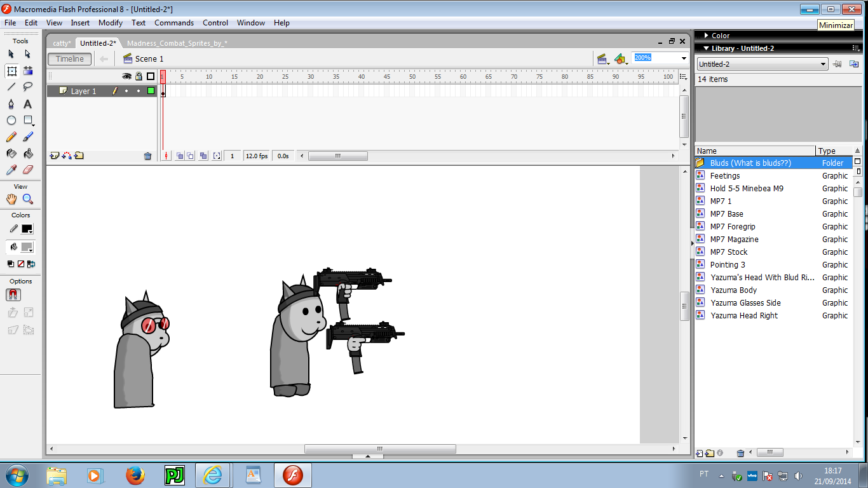Select the Pen tool
The height and width of the screenshot is (488, 868).
(11, 104)
